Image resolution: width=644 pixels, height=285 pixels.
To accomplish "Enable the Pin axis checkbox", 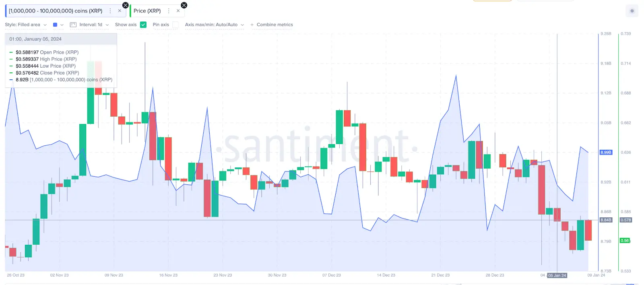I will [x=175, y=25].
